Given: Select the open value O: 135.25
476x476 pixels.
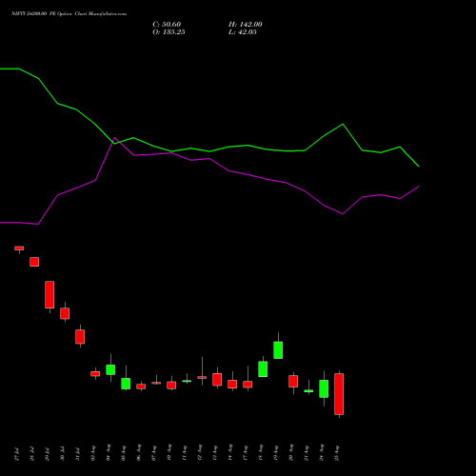Looking at the screenshot, I should click(x=169, y=32).
